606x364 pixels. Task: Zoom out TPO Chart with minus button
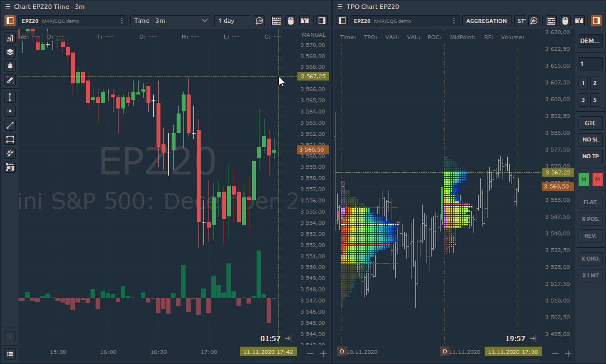click(555, 353)
